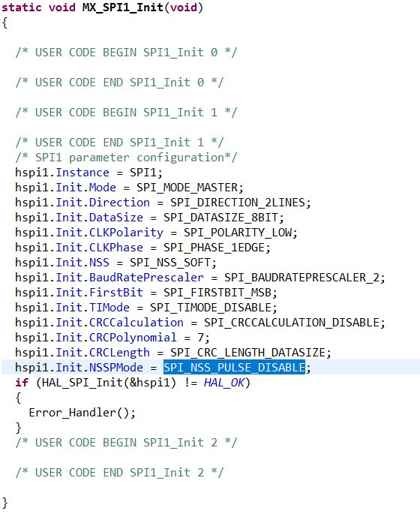Click SPI_DATASIZE_8BIT value
The image size is (420, 526).
(x=220, y=218)
